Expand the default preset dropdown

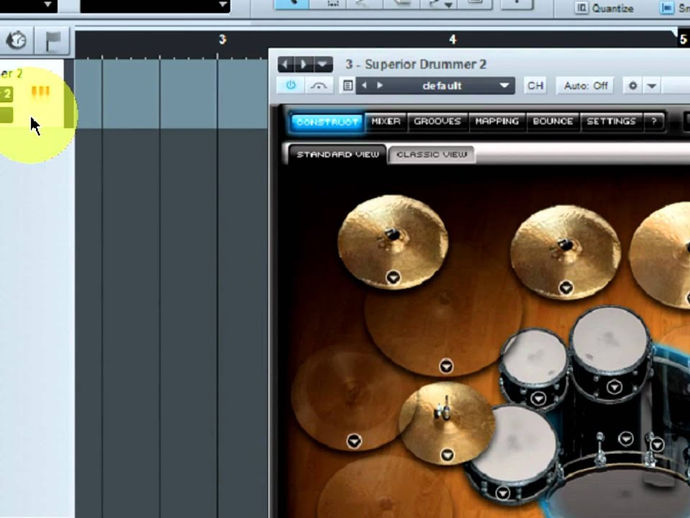(504, 85)
